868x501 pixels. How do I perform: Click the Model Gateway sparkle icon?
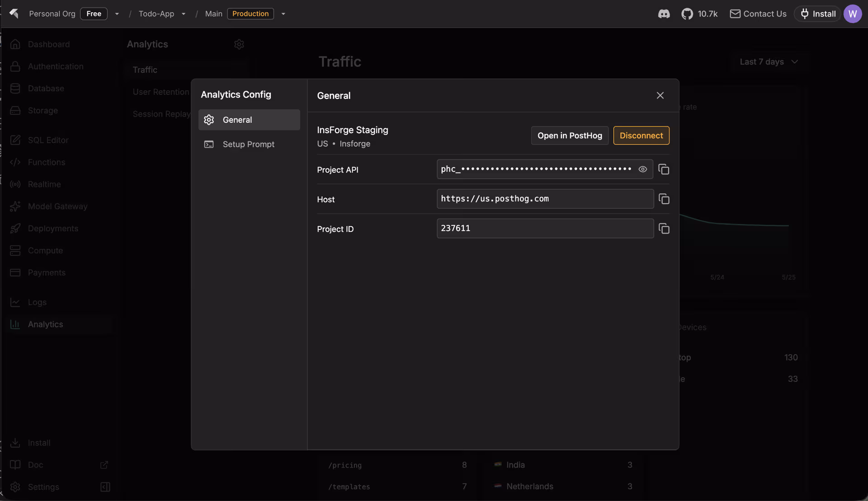click(15, 206)
